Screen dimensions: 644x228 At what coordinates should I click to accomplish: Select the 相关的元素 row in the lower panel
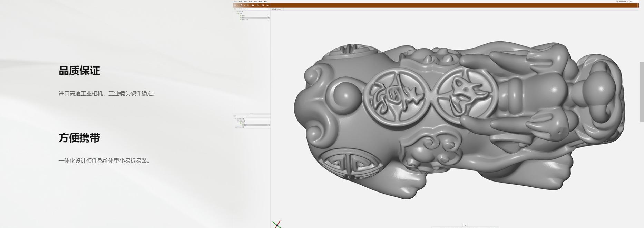click(240, 127)
